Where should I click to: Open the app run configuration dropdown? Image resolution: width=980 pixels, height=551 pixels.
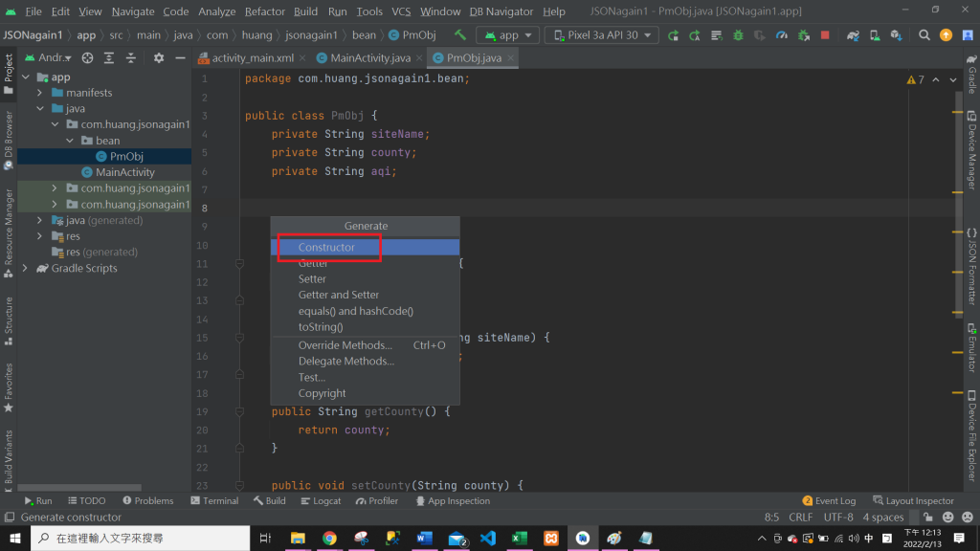coord(507,35)
